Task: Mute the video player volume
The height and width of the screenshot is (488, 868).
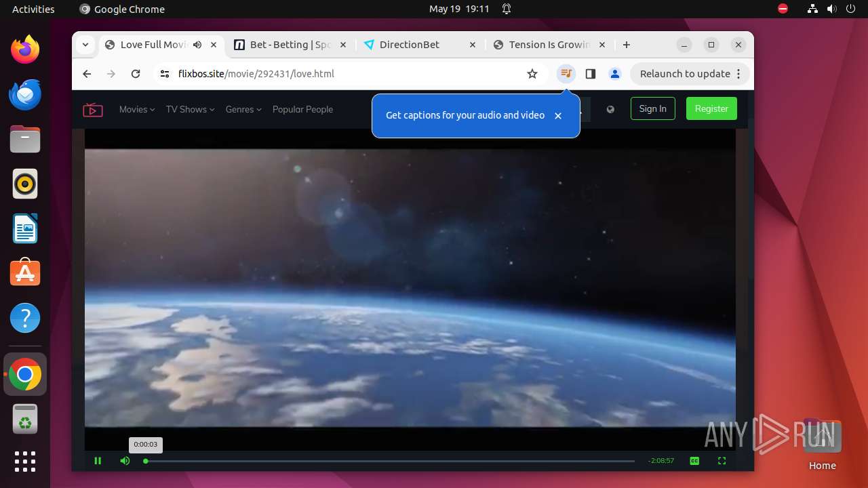Action: pos(125,461)
